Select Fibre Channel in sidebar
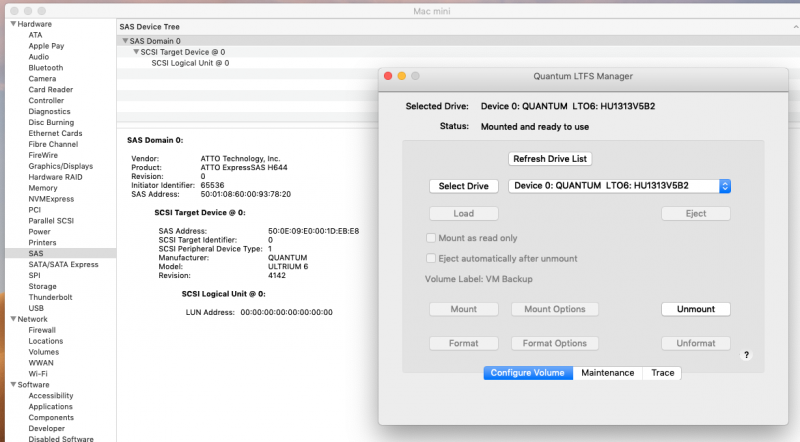Image resolution: width=800 pixels, height=442 pixels. click(53, 144)
